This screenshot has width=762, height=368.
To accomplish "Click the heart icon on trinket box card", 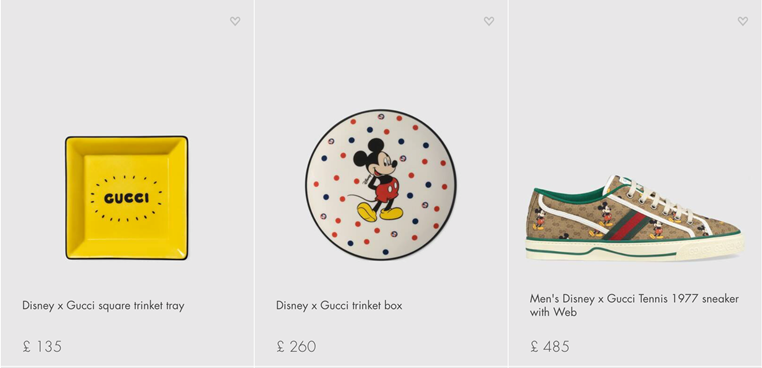I will coord(489,21).
